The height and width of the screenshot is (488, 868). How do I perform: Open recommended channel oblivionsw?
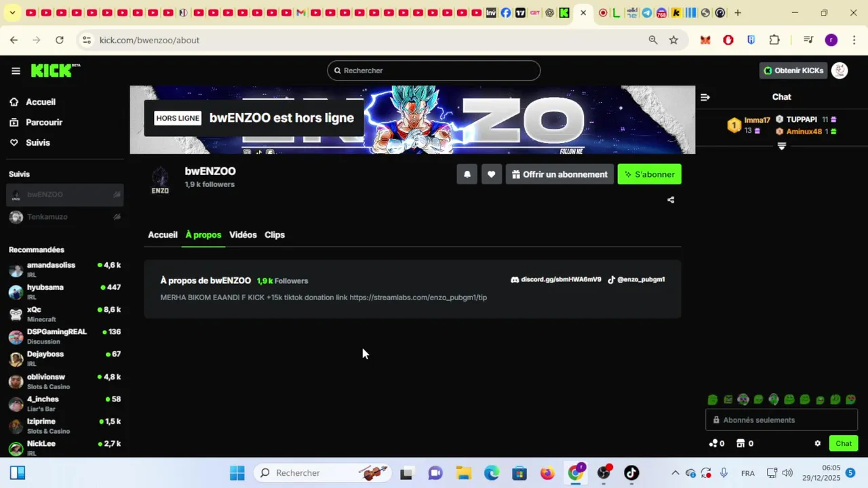[65, 381]
